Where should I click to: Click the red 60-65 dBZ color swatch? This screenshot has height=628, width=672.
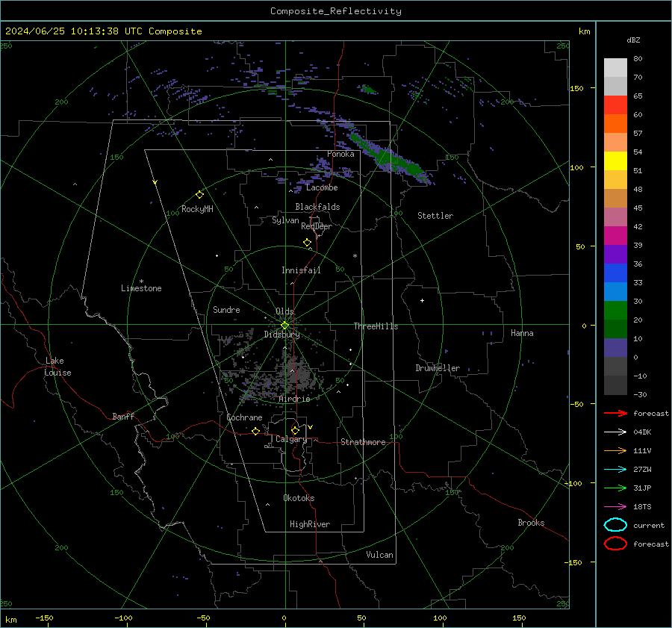click(615, 105)
